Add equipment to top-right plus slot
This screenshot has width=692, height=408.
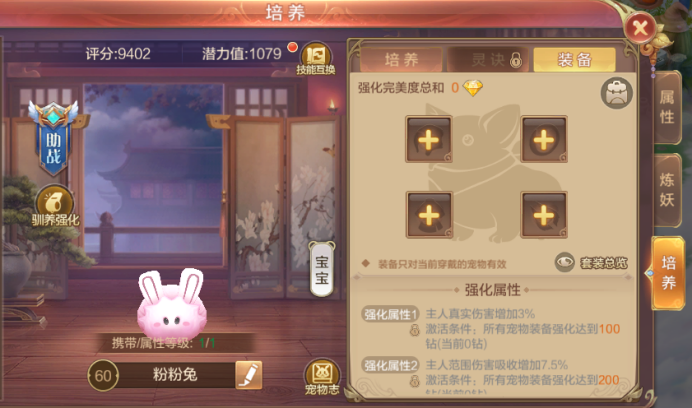point(544,139)
